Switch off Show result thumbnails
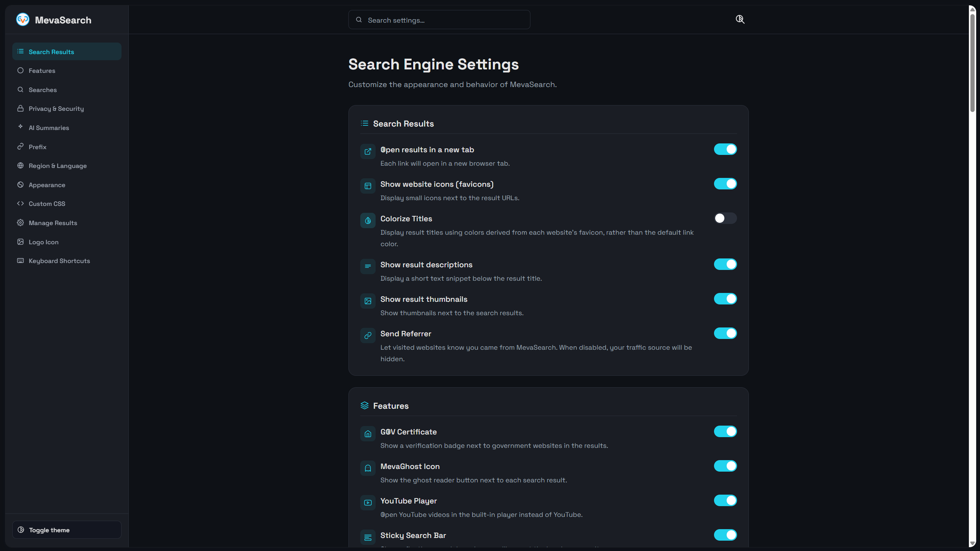Viewport: 980px width, 551px height. (x=725, y=299)
